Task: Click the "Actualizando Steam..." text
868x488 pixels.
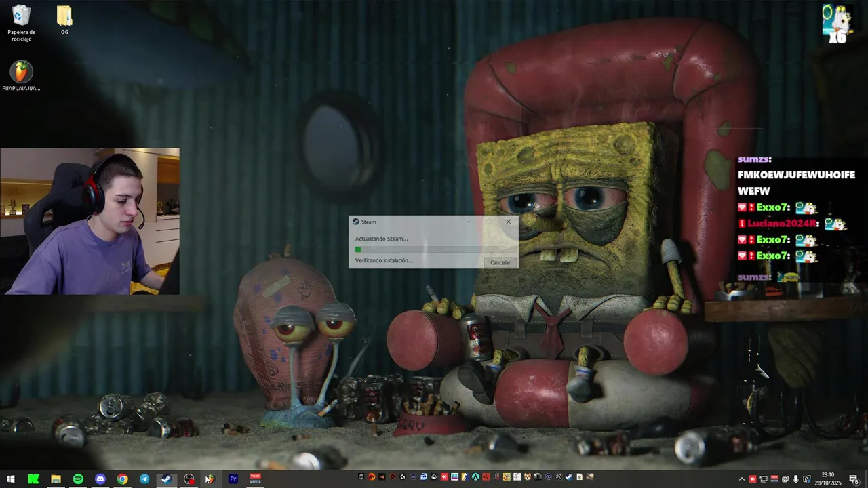Action: 381,239
